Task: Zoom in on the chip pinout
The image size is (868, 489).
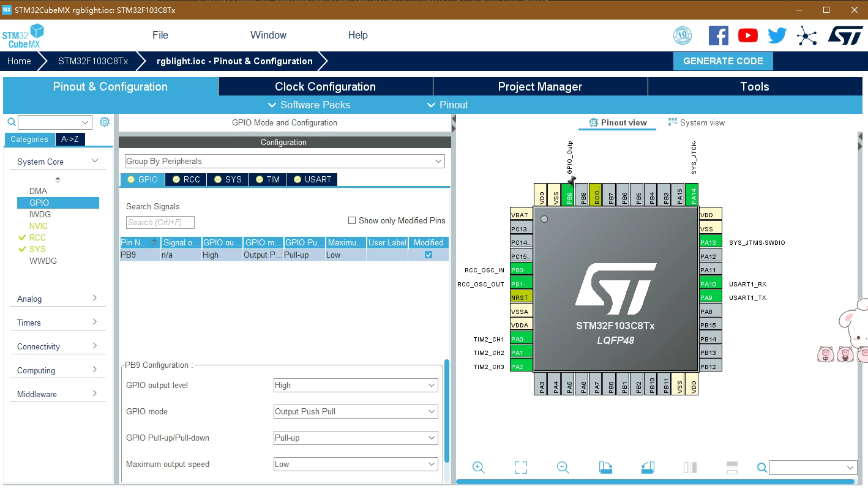Action: (479, 468)
